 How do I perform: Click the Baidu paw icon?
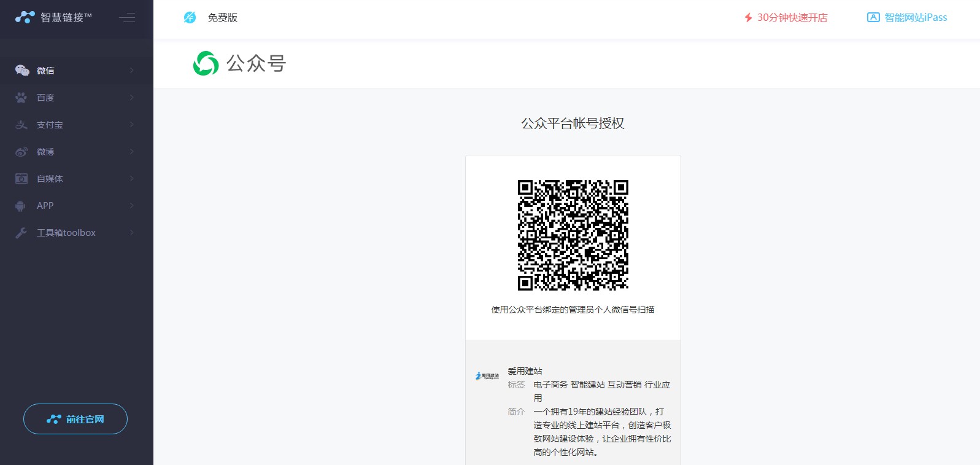pyautogui.click(x=21, y=98)
